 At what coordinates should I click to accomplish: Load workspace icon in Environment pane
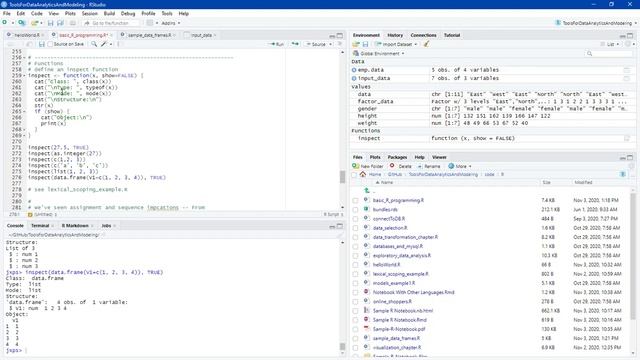[x=356, y=44]
